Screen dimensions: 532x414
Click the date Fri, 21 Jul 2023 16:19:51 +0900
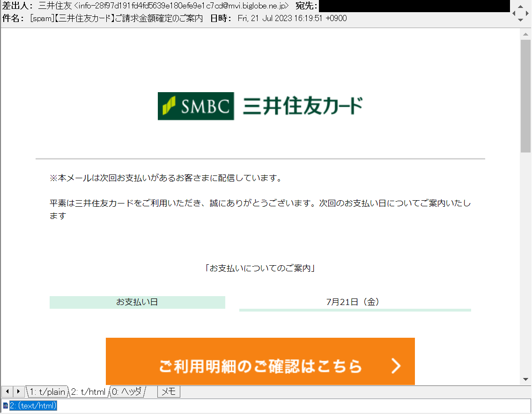point(292,18)
